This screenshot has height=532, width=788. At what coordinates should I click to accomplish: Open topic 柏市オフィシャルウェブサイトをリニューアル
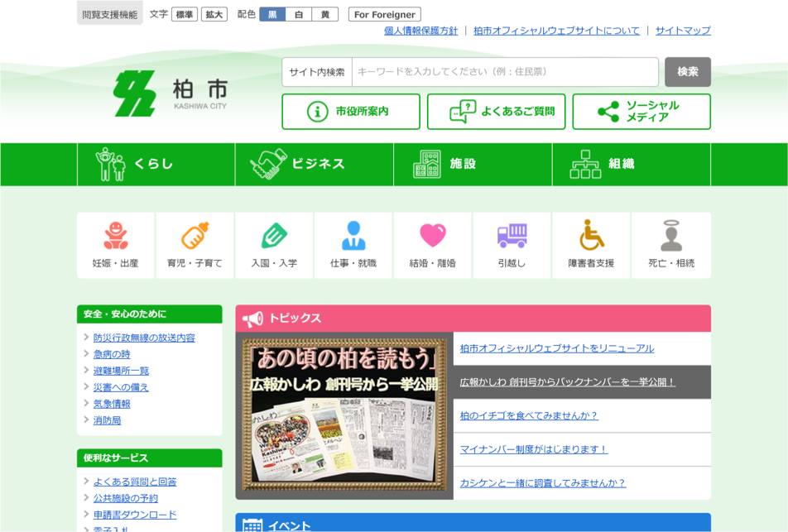(557, 348)
